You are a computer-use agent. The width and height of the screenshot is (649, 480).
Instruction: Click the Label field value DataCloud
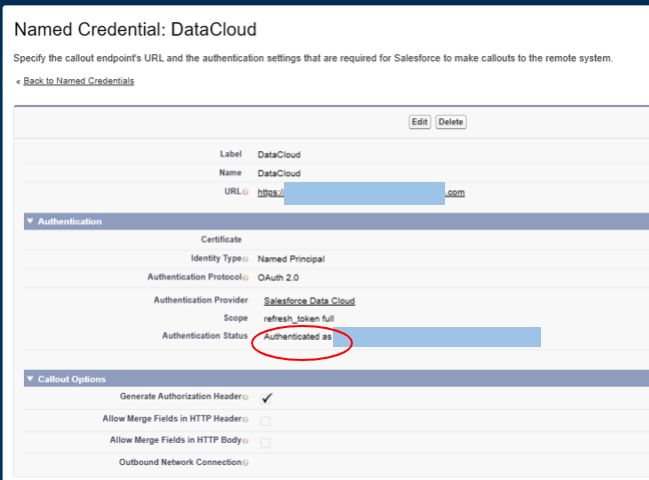[279, 155]
